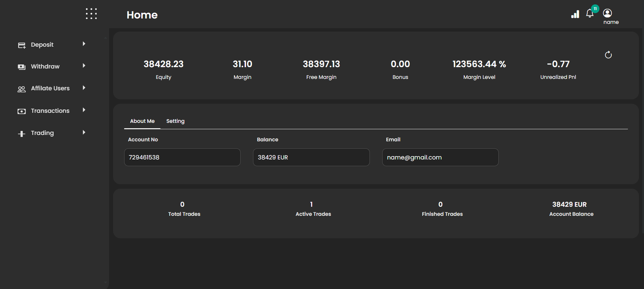The image size is (644, 289).
Task: Expand the Transactions submenu arrow
Action: click(84, 110)
